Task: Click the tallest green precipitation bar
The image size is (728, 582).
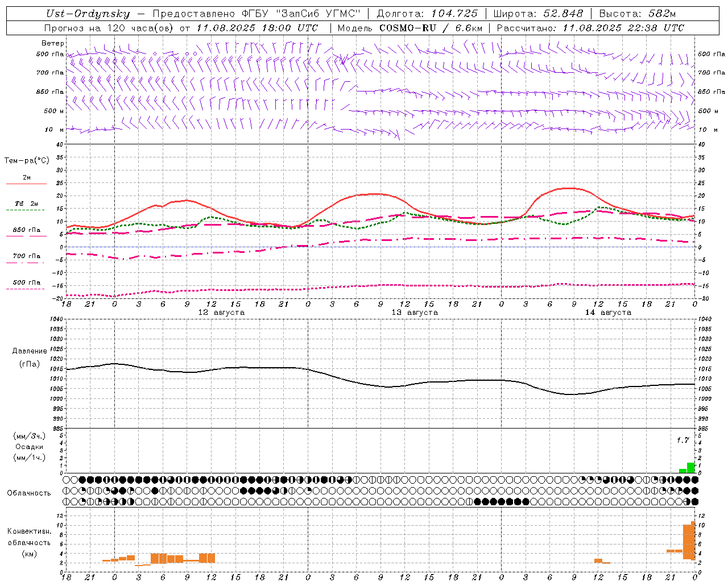Action: point(690,468)
